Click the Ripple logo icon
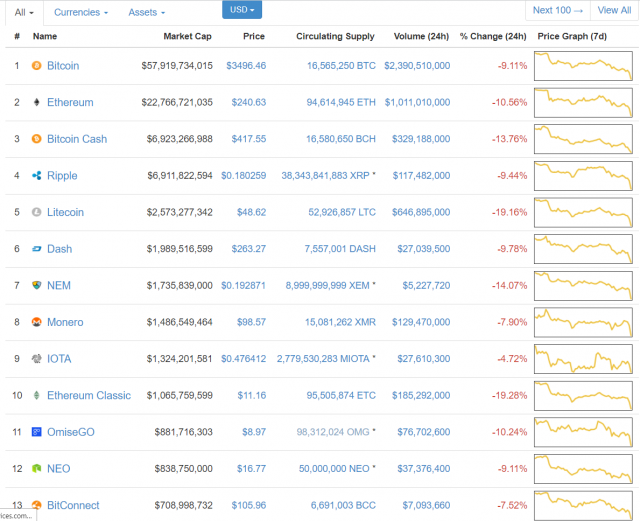The width and height of the screenshot is (640, 521). 37,176
